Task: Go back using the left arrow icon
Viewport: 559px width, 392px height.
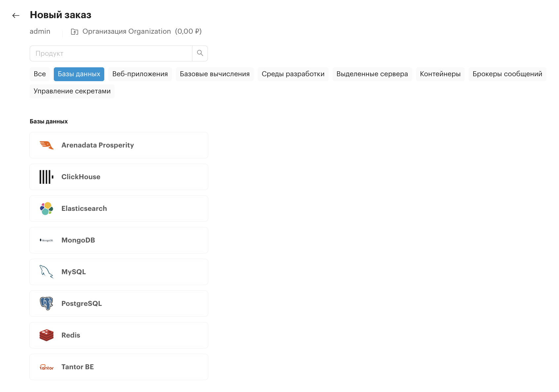Action: tap(16, 15)
